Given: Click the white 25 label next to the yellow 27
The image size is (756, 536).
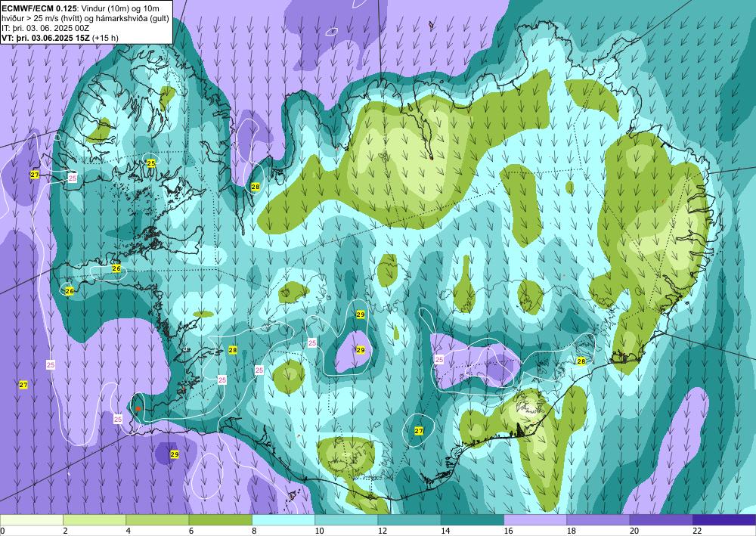Looking at the screenshot, I should coord(73,178).
